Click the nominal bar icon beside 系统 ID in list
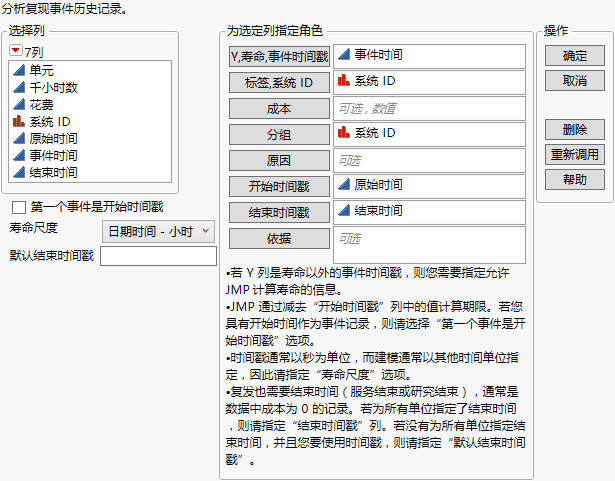Screen dimensions: 615x481 19,121
